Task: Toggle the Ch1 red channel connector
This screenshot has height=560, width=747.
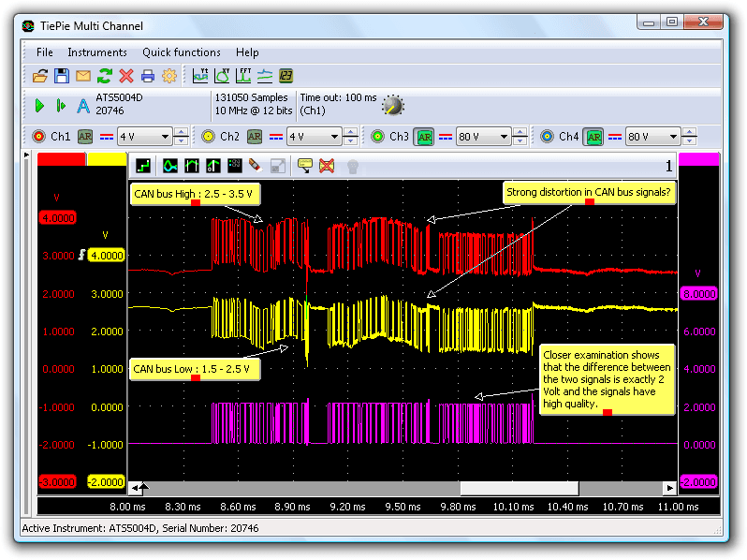Action: [x=38, y=137]
